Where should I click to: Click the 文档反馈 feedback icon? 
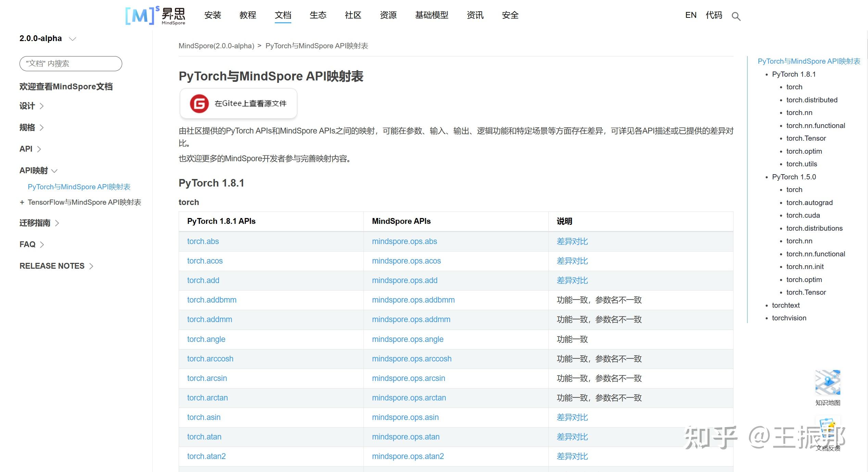point(828,428)
